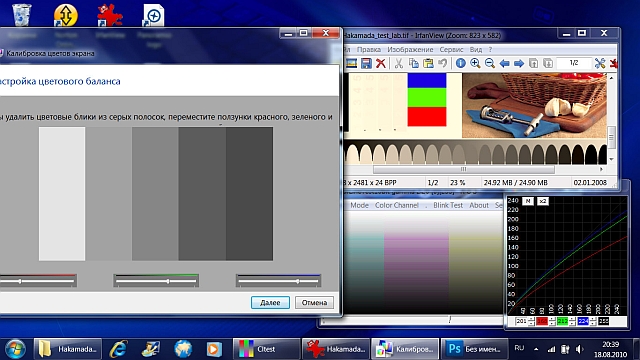Click the red color balance slider thumb
This screenshot has width=640, height=360.
point(20,281)
